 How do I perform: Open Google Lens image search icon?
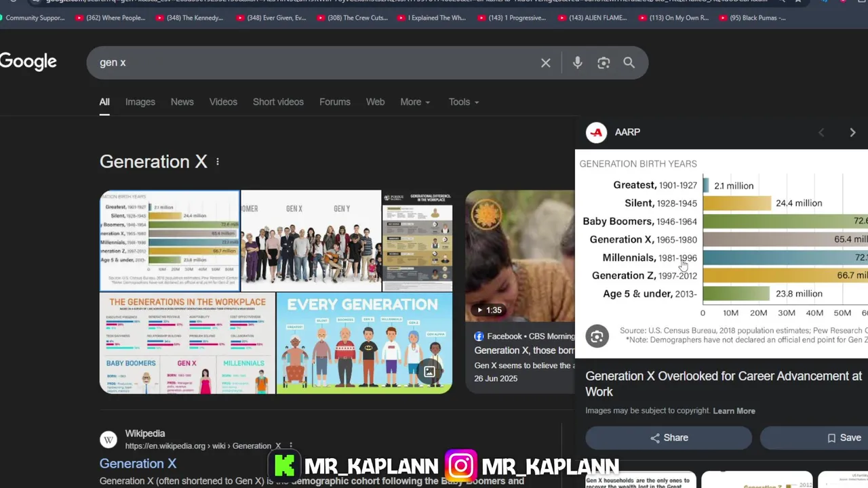pos(604,63)
